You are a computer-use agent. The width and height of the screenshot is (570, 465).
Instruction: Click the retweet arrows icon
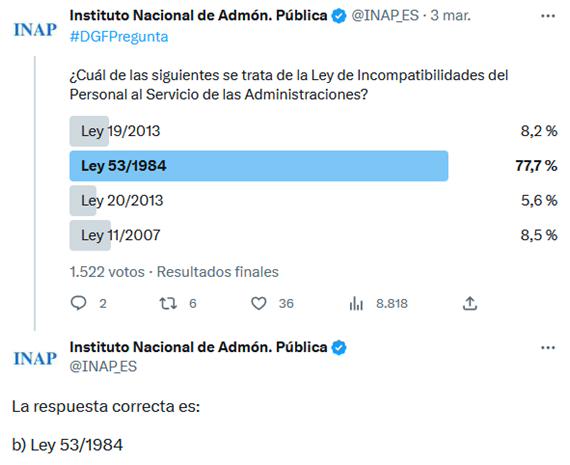[x=168, y=303]
